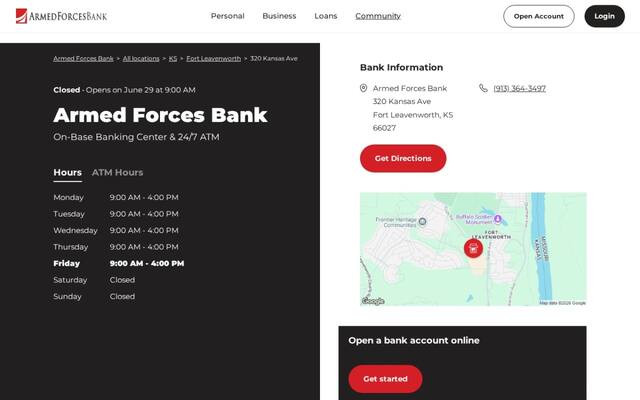Click the Login button

[x=604, y=16]
